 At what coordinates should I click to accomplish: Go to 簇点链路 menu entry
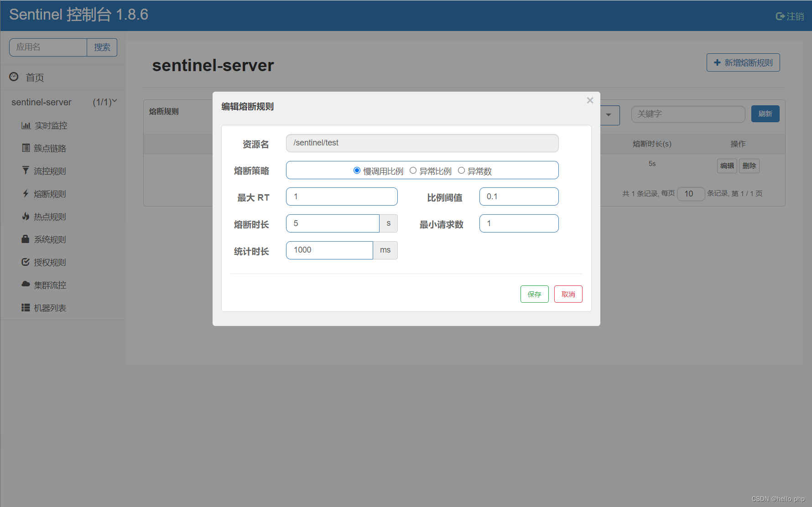click(50, 148)
